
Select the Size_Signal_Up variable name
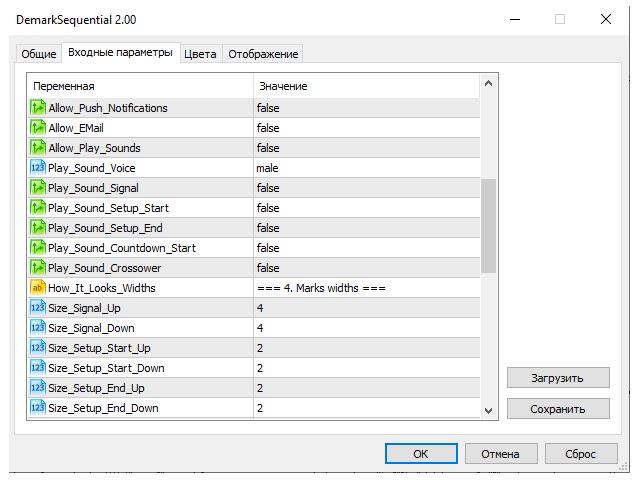[x=84, y=309]
